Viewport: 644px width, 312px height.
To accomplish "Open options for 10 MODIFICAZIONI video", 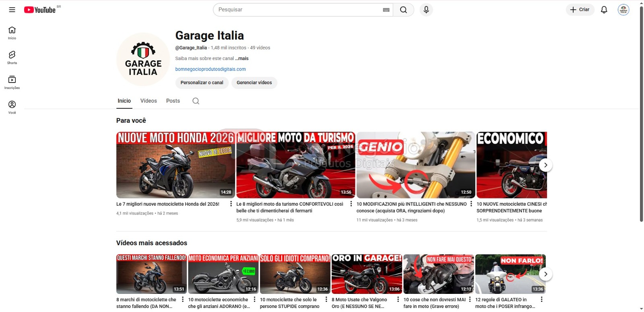I will pyautogui.click(x=471, y=204).
